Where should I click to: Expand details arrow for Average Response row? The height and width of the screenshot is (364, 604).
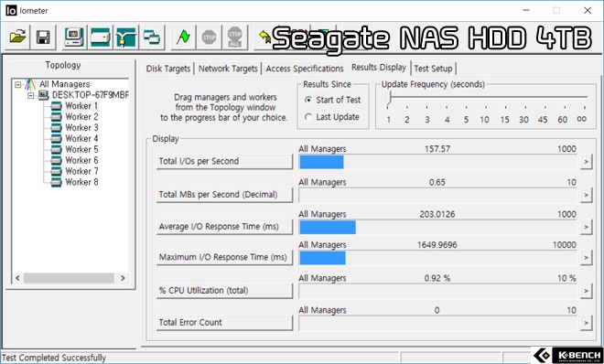point(586,227)
